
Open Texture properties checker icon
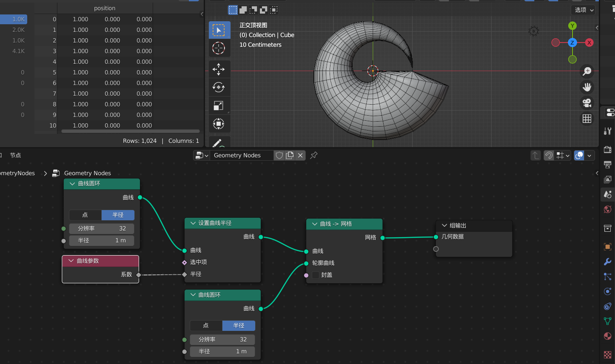(x=608, y=354)
